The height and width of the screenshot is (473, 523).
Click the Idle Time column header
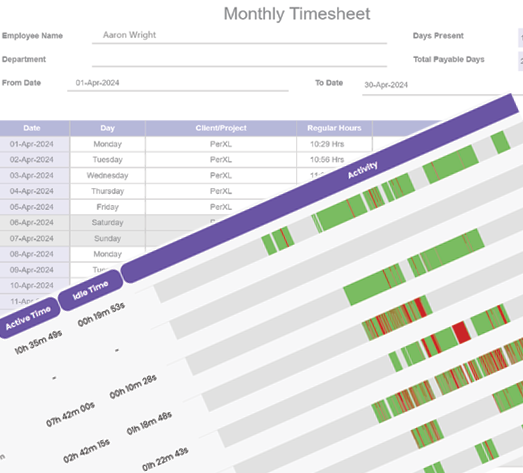tap(90, 290)
